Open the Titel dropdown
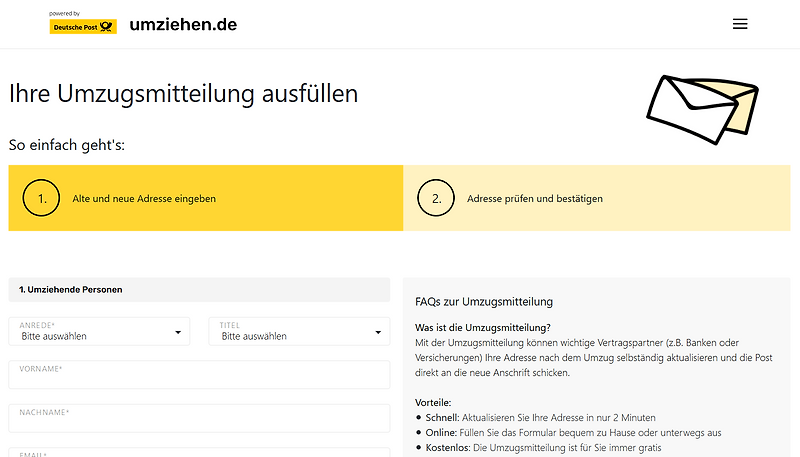Viewport: 800px width, 457px height. pyautogui.click(x=299, y=332)
